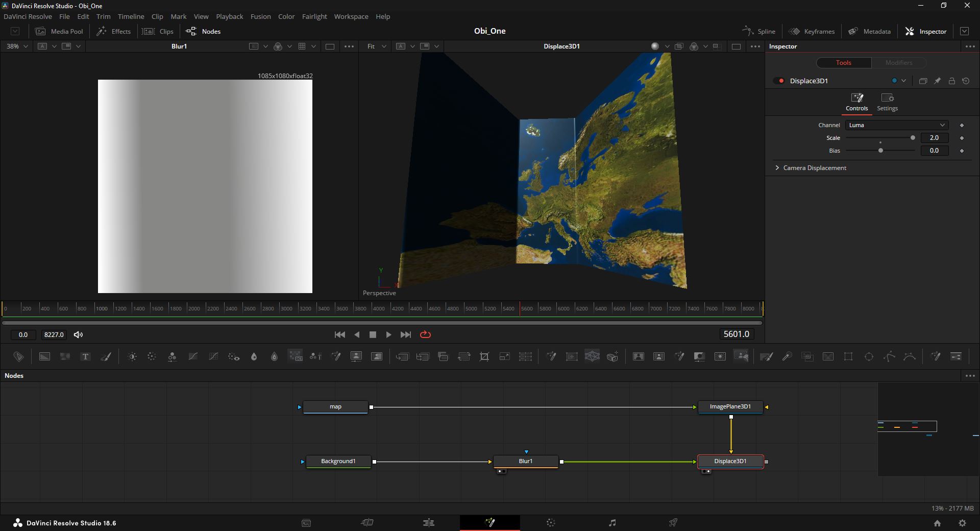The height and width of the screenshot is (531, 980).
Task: Open the Fusion menu
Action: click(x=260, y=16)
